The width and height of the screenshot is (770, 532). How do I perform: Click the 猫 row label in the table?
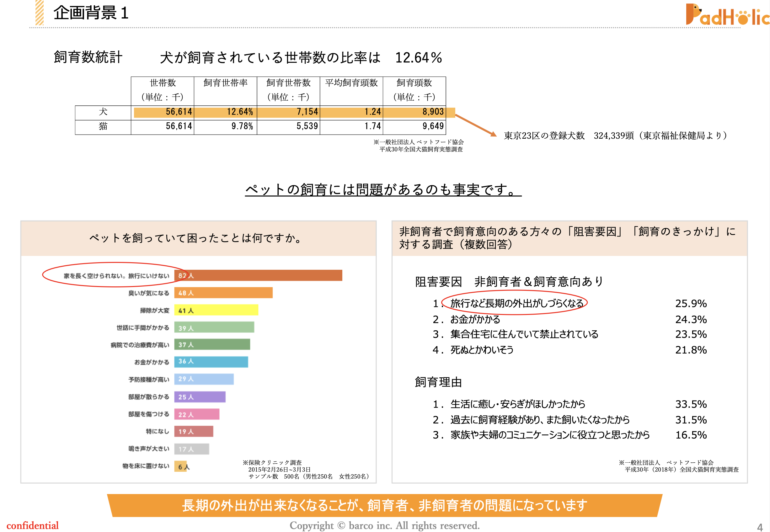pyautogui.click(x=103, y=126)
